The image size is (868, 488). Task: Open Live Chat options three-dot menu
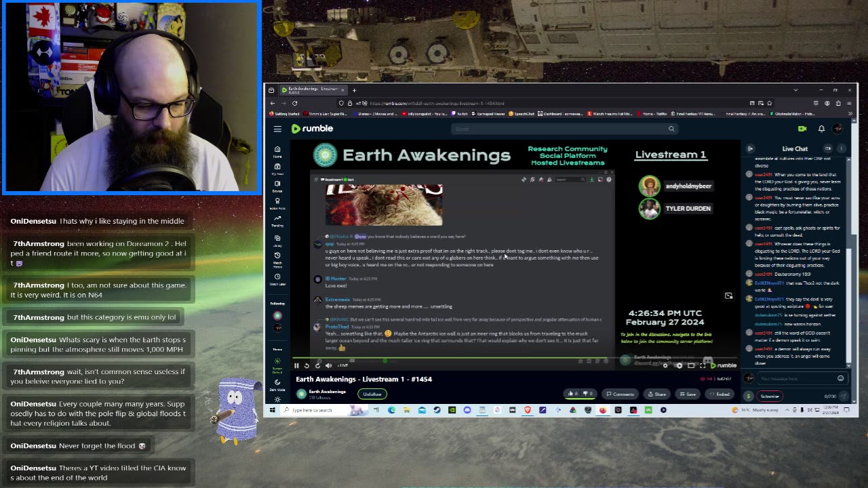[x=842, y=148]
